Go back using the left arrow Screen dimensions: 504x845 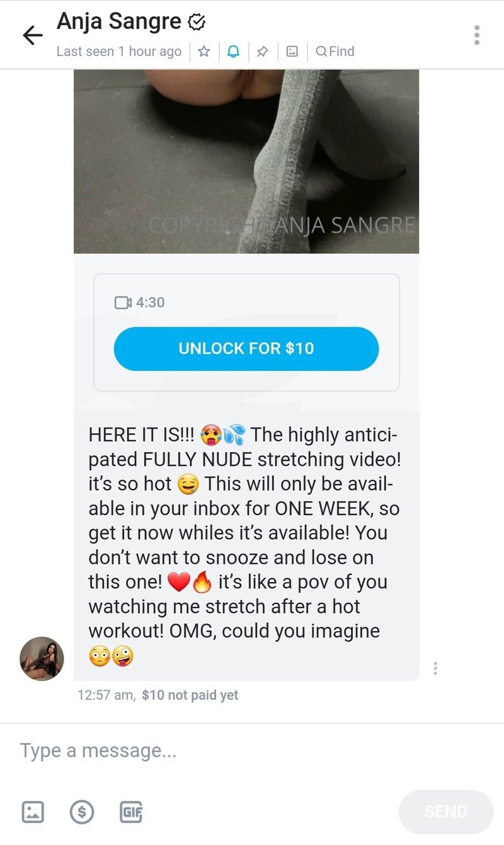tap(33, 35)
